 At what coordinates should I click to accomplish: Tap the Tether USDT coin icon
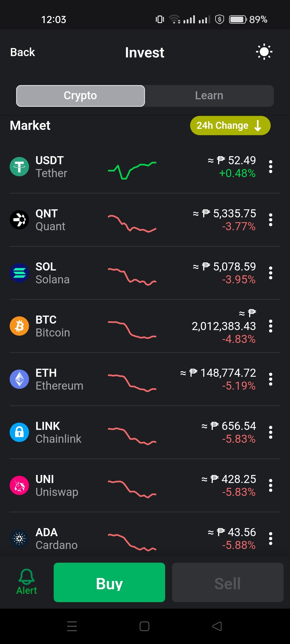click(19, 167)
